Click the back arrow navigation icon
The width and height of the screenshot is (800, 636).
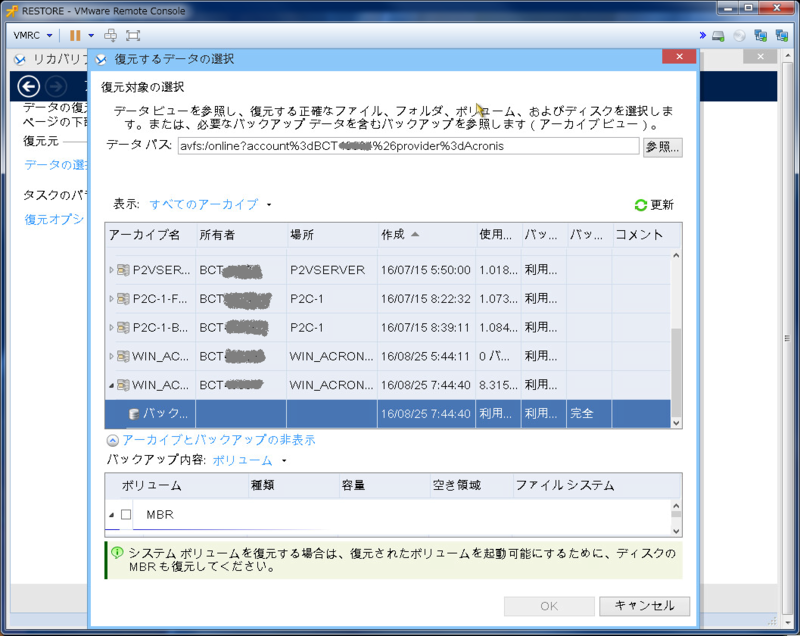click(30, 87)
